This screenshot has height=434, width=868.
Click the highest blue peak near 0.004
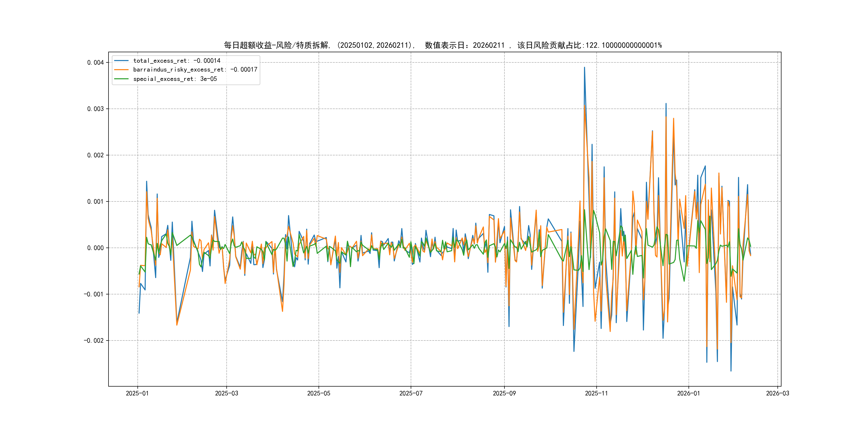(584, 68)
